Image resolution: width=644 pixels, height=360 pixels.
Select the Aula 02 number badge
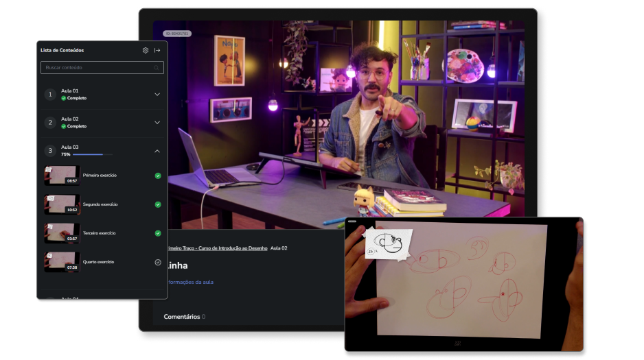tap(50, 123)
